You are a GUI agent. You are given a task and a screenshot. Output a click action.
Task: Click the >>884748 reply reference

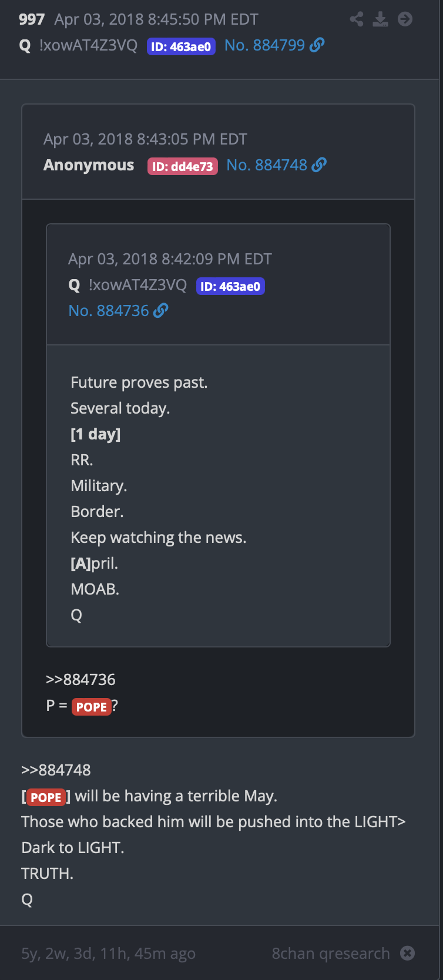click(56, 770)
